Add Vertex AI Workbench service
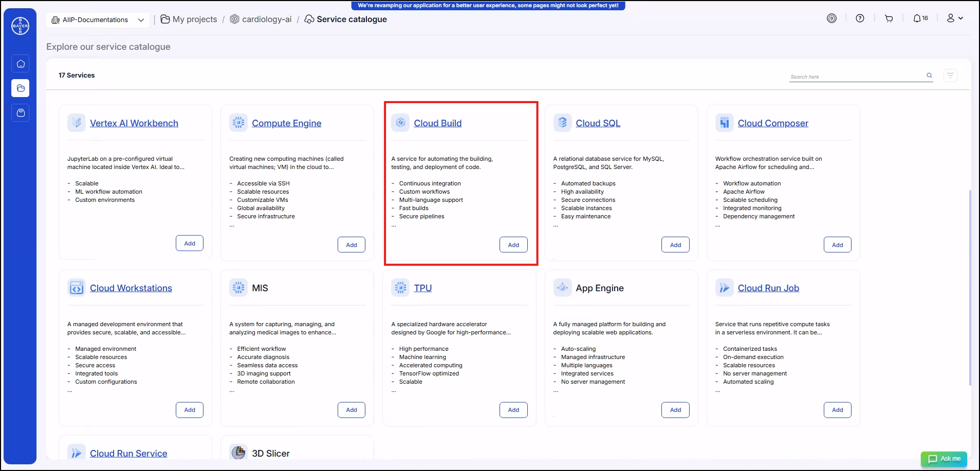The height and width of the screenshot is (471, 980). click(x=190, y=243)
